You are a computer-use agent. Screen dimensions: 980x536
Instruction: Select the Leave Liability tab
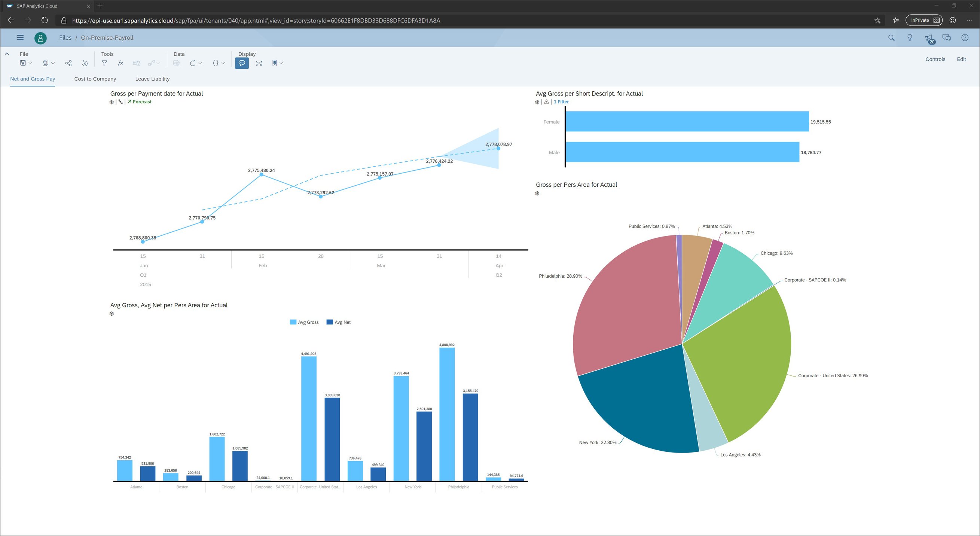click(152, 79)
